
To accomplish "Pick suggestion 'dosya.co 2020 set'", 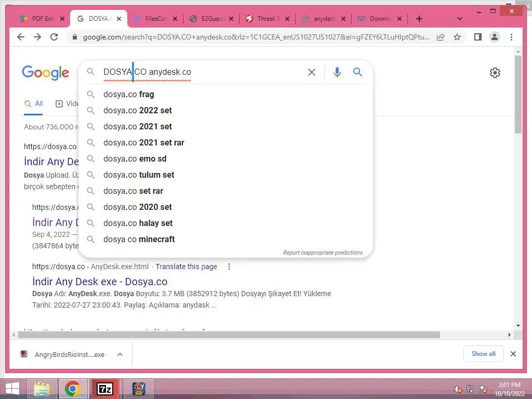I will click(x=225, y=207).
